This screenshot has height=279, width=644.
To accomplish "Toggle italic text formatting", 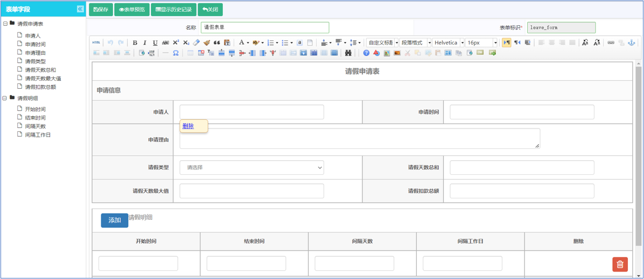I will tap(145, 43).
